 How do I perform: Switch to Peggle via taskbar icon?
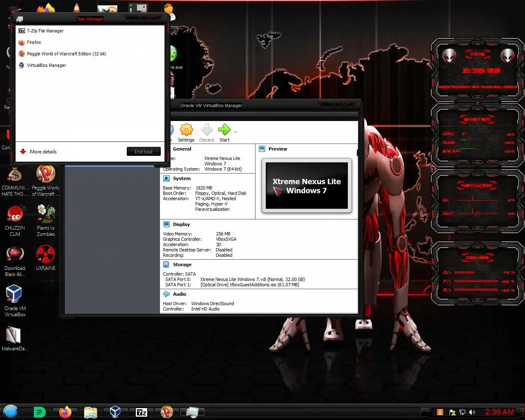click(167, 412)
